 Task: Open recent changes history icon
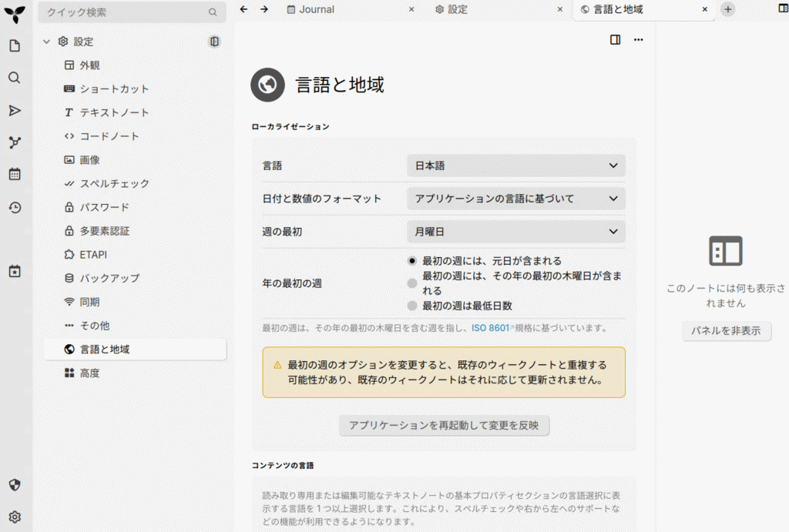pos(15,207)
